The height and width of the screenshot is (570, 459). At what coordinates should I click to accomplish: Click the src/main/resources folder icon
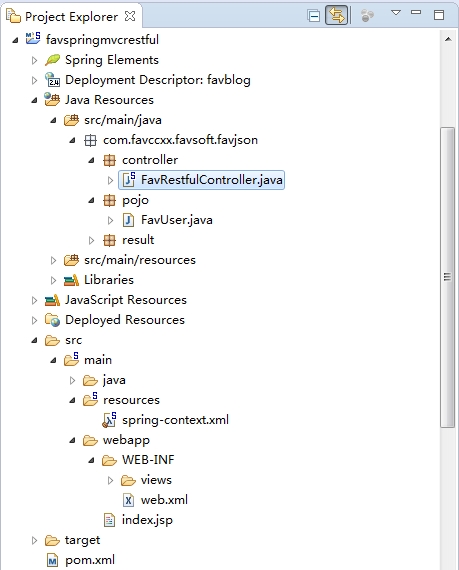tap(71, 260)
